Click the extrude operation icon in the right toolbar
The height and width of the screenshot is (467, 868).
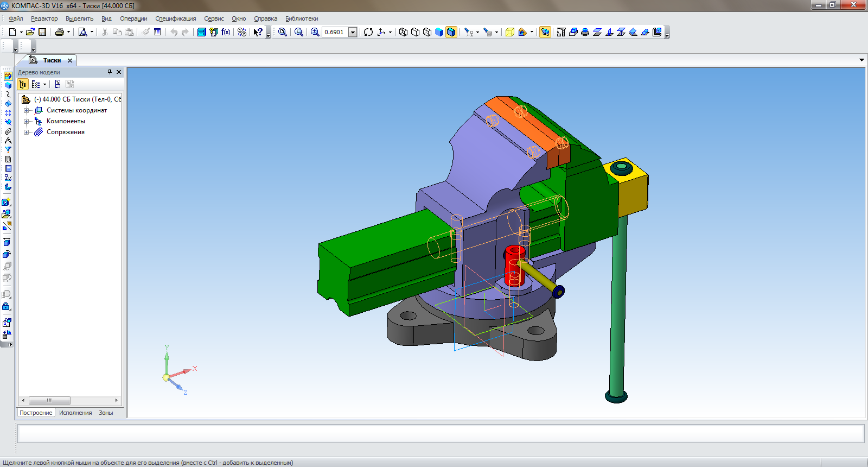pyautogui.click(x=573, y=32)
